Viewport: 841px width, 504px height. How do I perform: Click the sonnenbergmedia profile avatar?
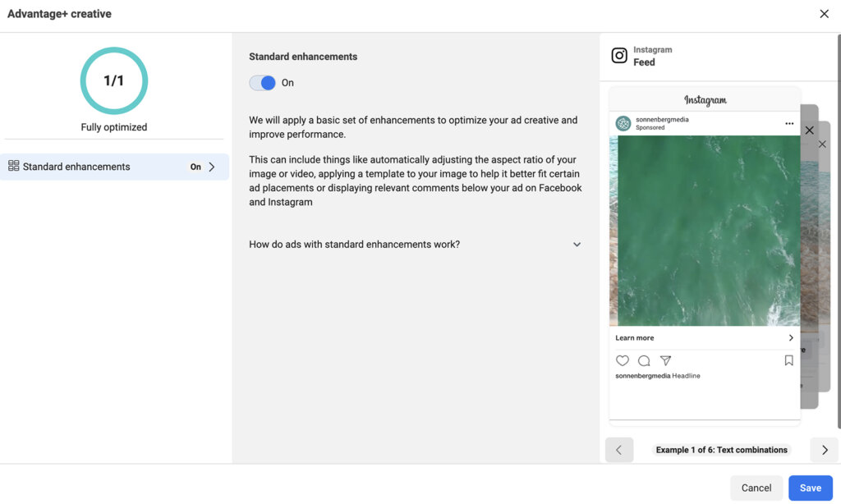[x=623, y=123]
